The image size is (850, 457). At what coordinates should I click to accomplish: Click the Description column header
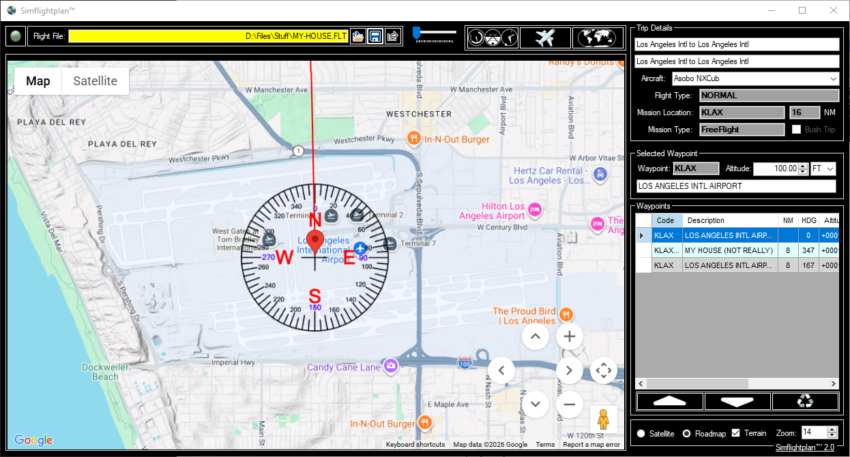730,220
